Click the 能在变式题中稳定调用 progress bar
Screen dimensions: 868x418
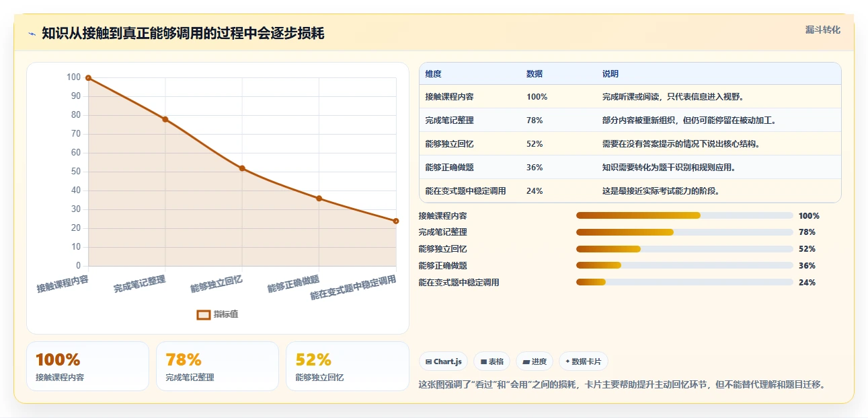[684, 283]
